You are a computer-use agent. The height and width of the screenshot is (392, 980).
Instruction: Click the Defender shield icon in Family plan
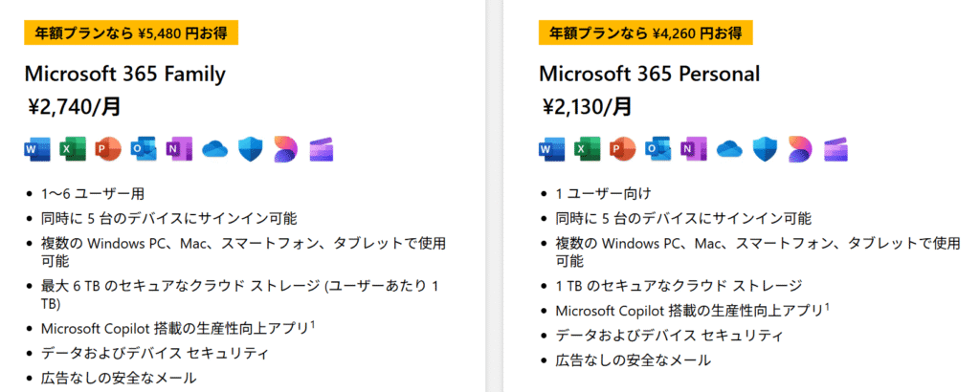(251, 149)
